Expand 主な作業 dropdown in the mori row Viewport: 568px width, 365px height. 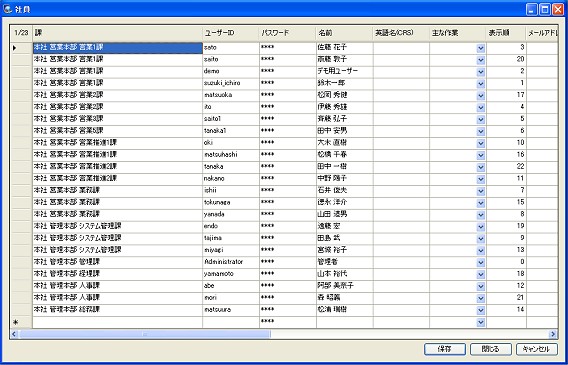(x=481, y=299)
